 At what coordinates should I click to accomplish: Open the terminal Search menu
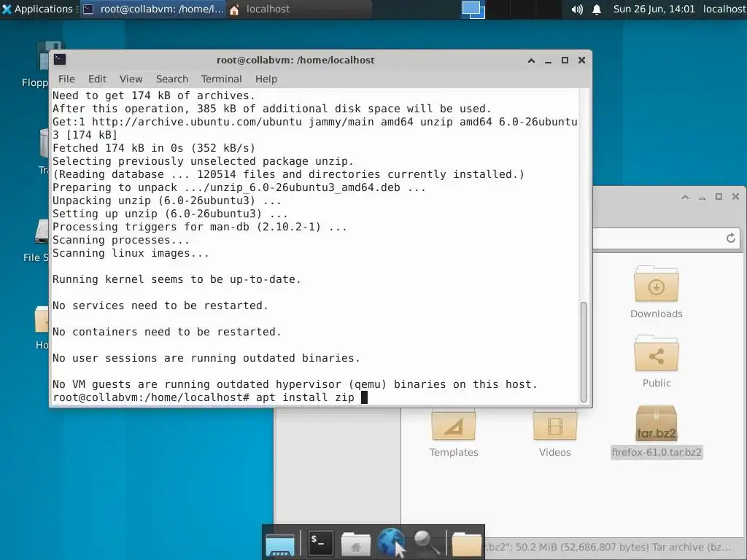tap(172, 79)
